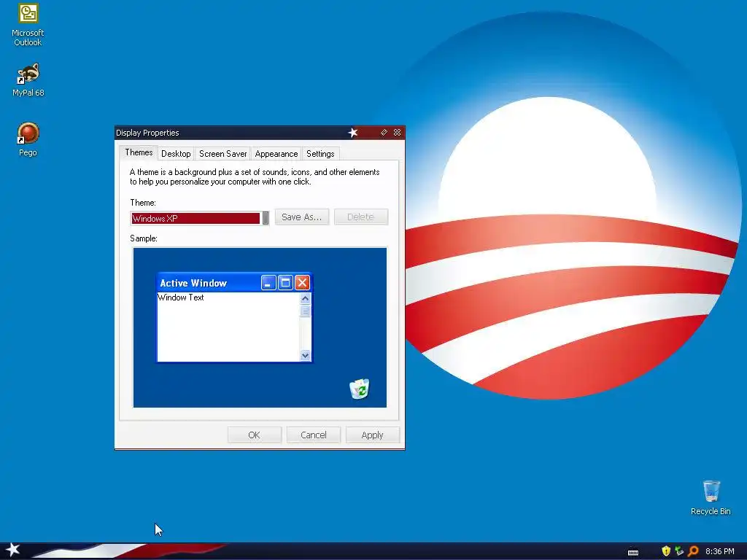Viewport: 747px width, 560px height.
Task: Click the Display Properties title text
Action: tap(147, 133)
